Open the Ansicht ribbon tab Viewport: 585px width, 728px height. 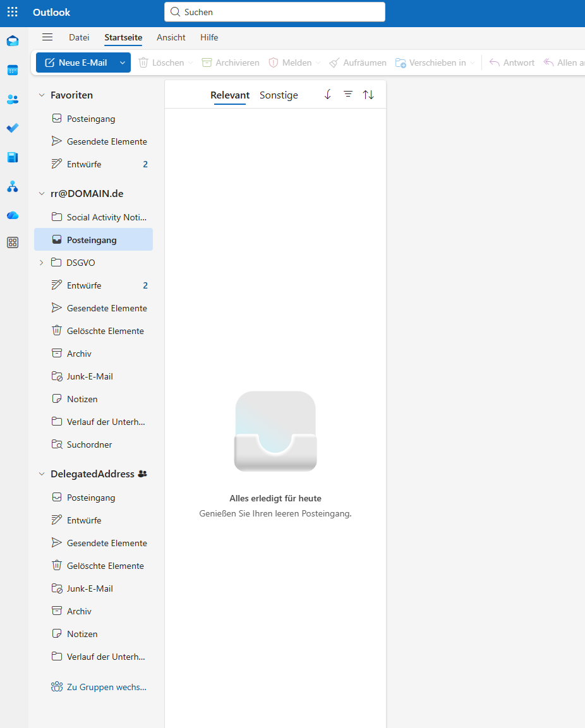click(171, 37)
